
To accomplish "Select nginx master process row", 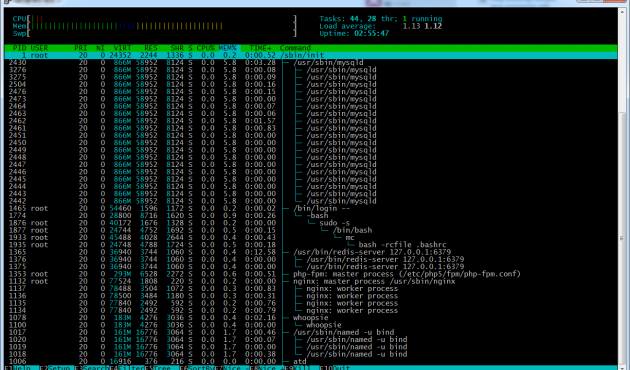I will pyautogui.click(x=311, y=281).
